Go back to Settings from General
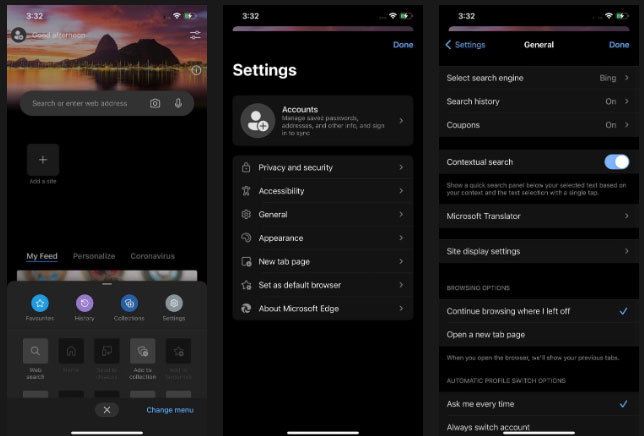644x436 pixels. point(465,45)
